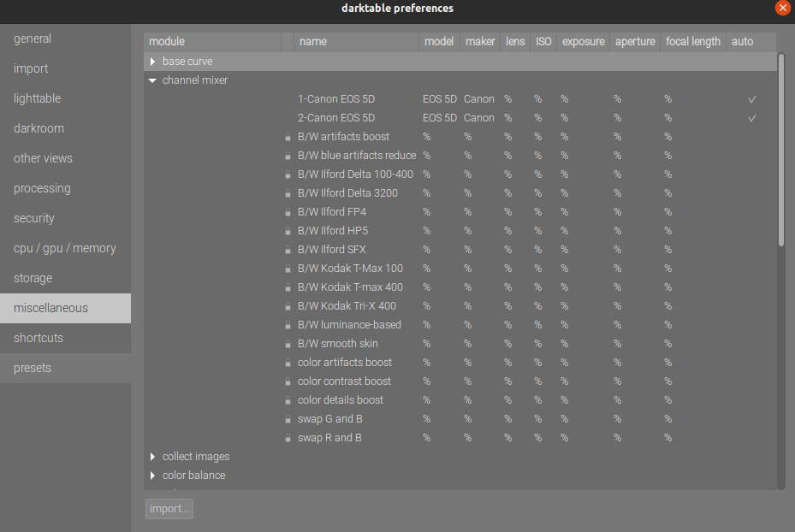Click the auto column header

[x=751, y=42]
